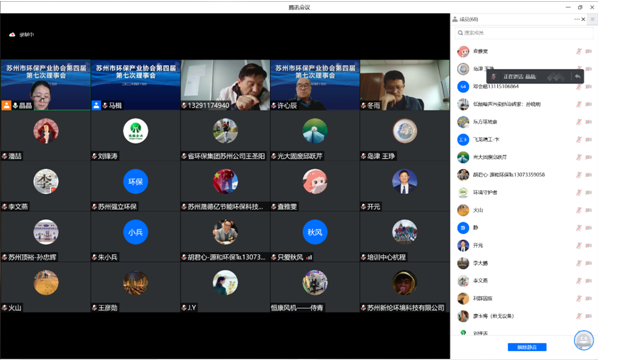Open the three-dots menu of members panel
This screenshot has width=618, height=360.
577,19
